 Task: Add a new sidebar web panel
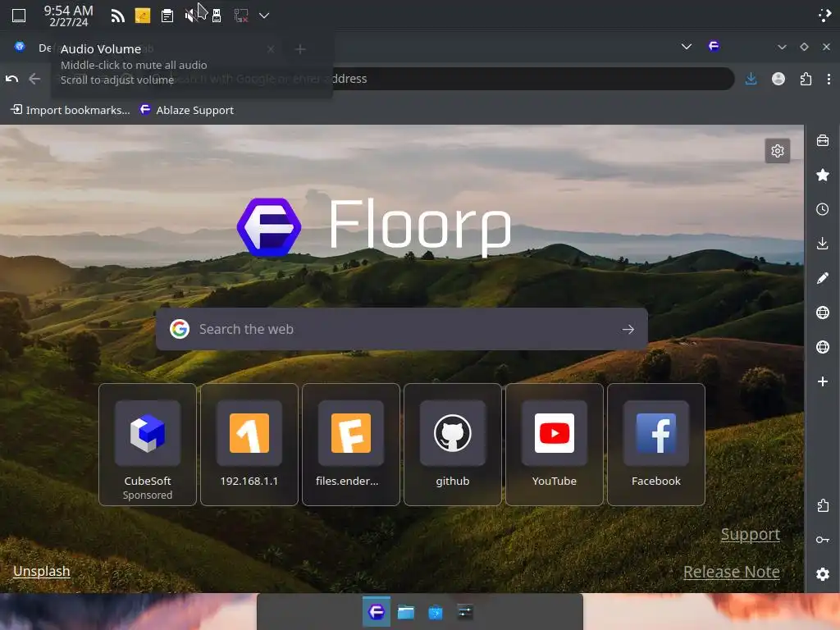(x=822, y=381)
